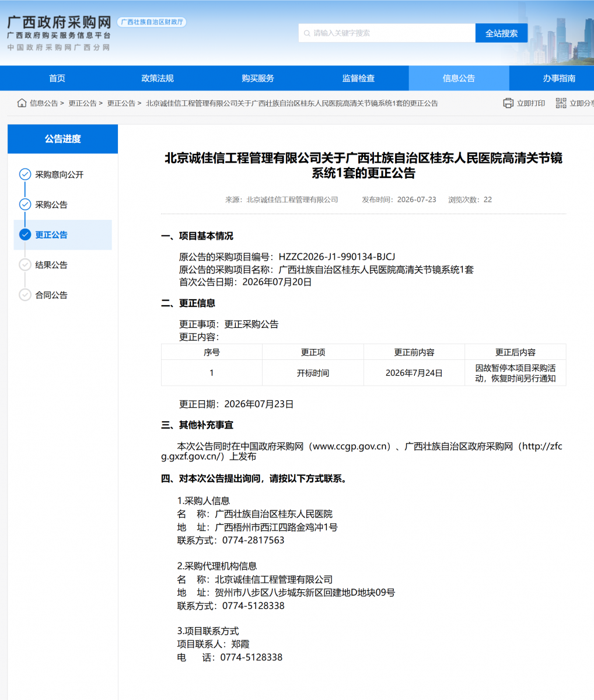
Task: Open the 监督检查 navigation item
Action: tap(358, 78)
